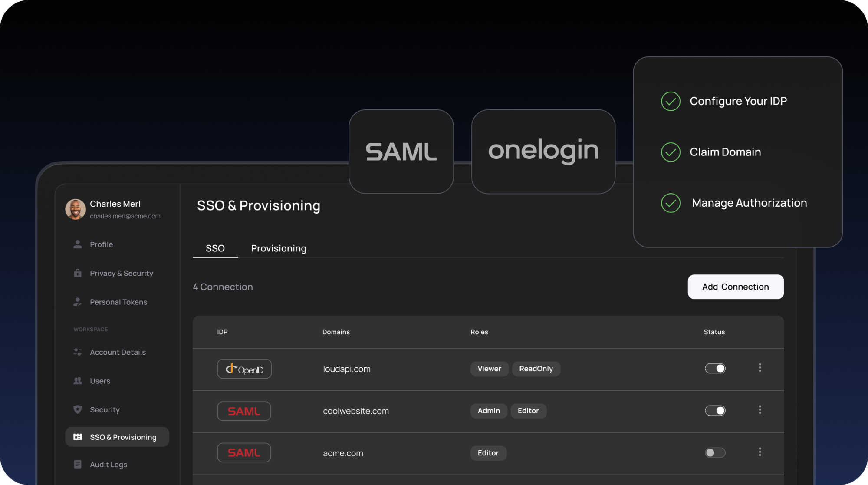Viewport: 868px width, 485px height.
Task: Click the Charles Merl name text
Action: [x=115, y=204]
